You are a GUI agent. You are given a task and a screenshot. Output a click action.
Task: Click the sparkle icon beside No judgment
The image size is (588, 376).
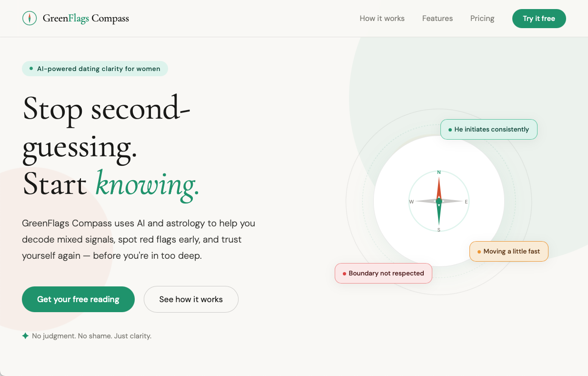click(x=26, y=336)
